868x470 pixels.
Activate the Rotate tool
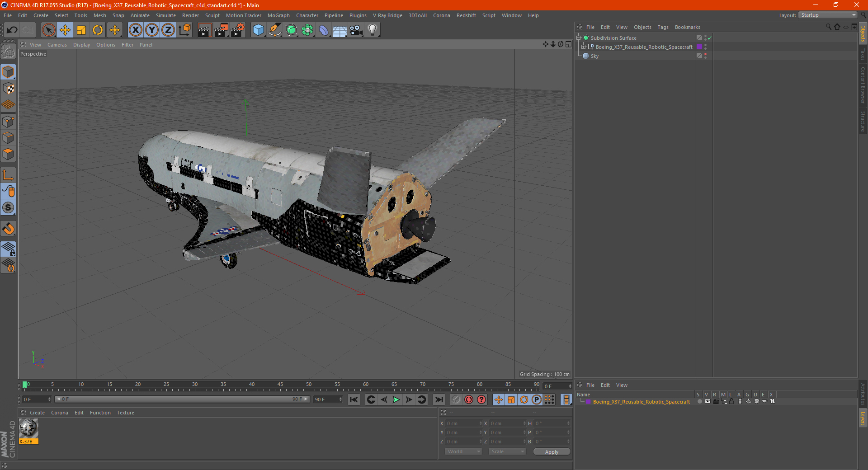coord(98,30)
